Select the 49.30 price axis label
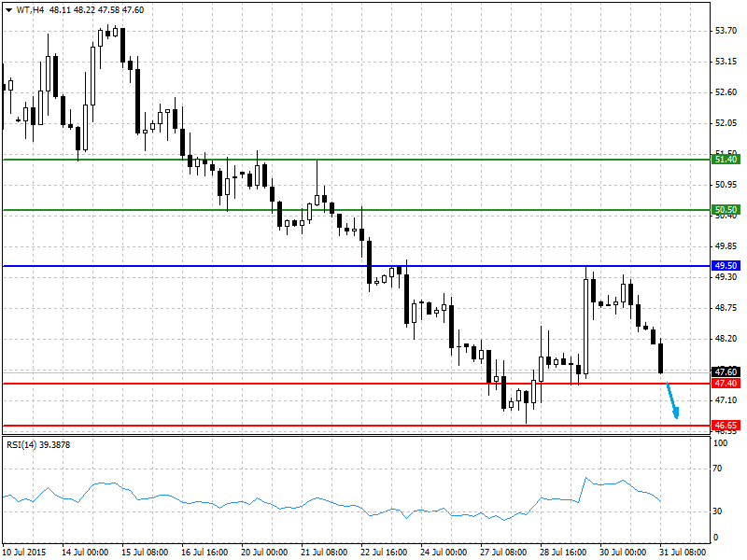Viewport: 747px width, 560px height. click(726, 276)
